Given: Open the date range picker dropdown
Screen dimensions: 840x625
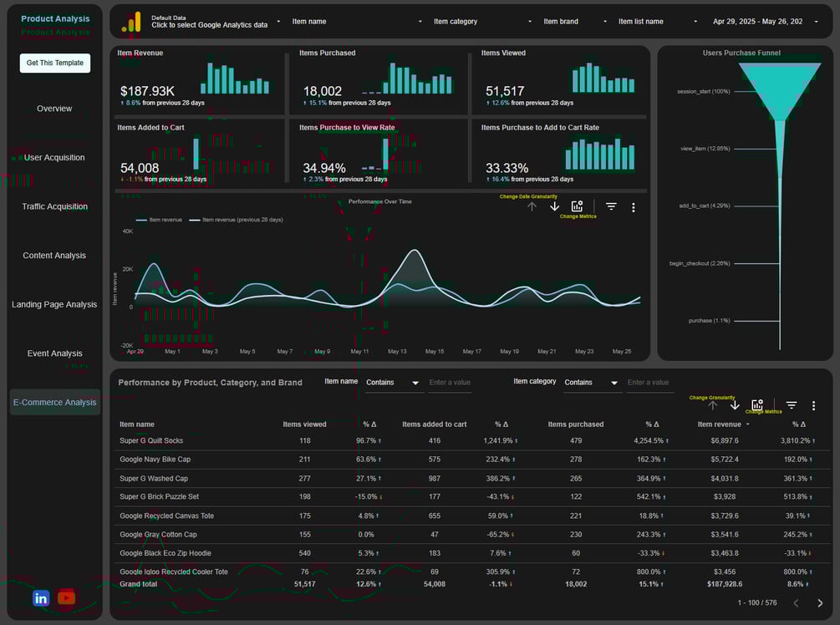Looking at the screenshot, I should pyautogui.click(x=765, y=22).
